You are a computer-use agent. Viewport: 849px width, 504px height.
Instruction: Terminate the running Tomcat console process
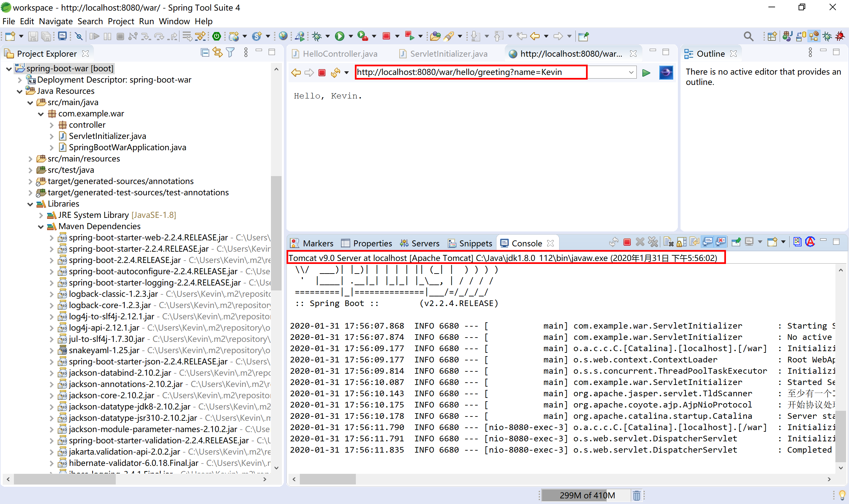(x=627, y=242)
